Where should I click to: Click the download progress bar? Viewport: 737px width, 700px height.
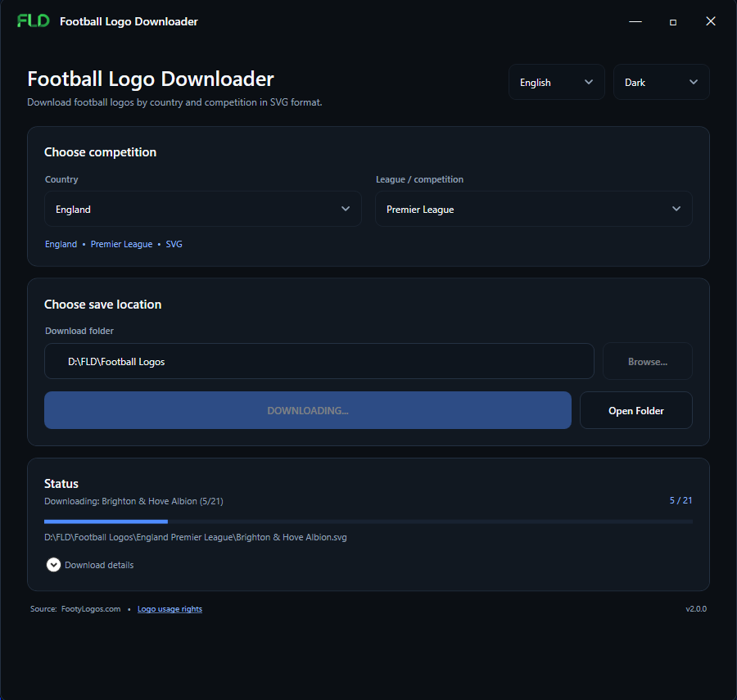point(368,522)
